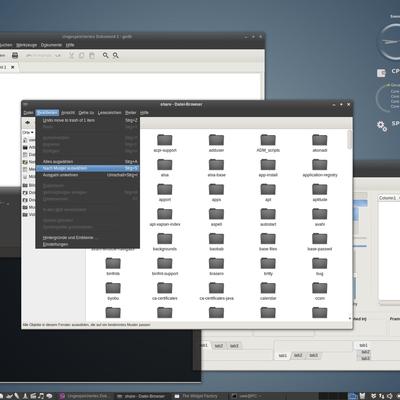Image resolution: width=400 pixels, height=400 pixels.
Task: Select tab2 in bottom-center Widget Factory tabs
Action: coord(298,355)
